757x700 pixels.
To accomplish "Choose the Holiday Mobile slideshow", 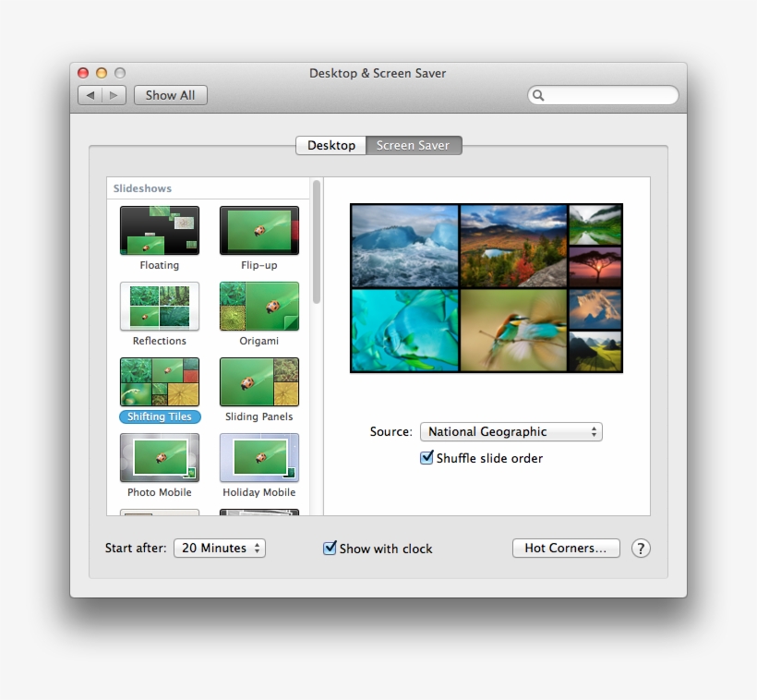I will pyautogui.click(x=258, y=457).
